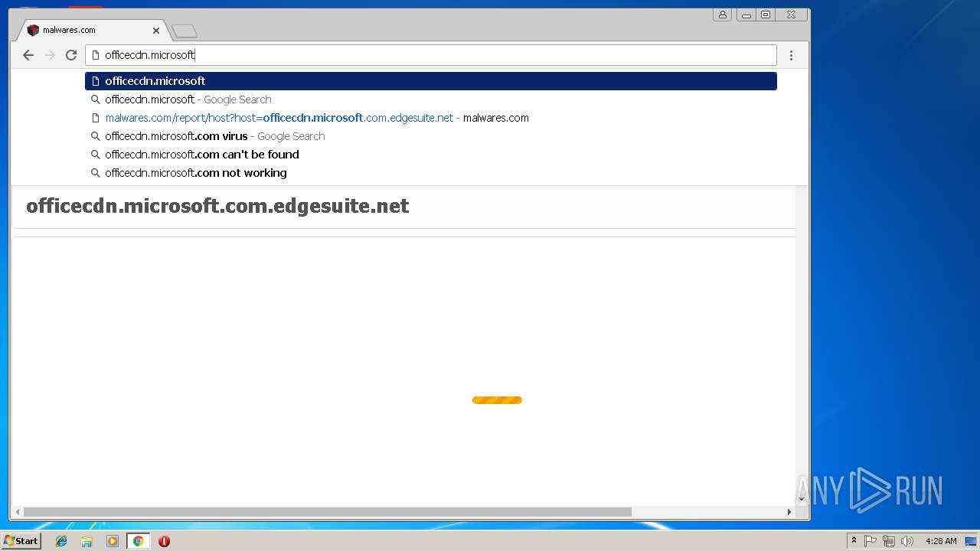Show hidden system tray icons
This screenshot has height=551, width=980.
[x=854, y=541]
